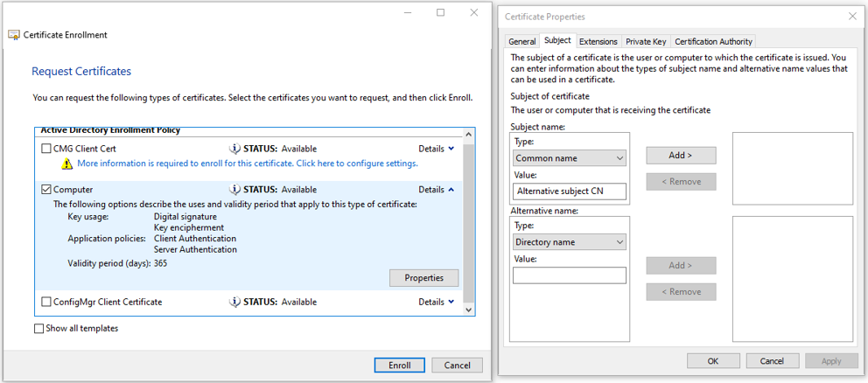This screenshot has width=868, height=383.
Task: Enable Show all templates option
Action: pos(38,329)
